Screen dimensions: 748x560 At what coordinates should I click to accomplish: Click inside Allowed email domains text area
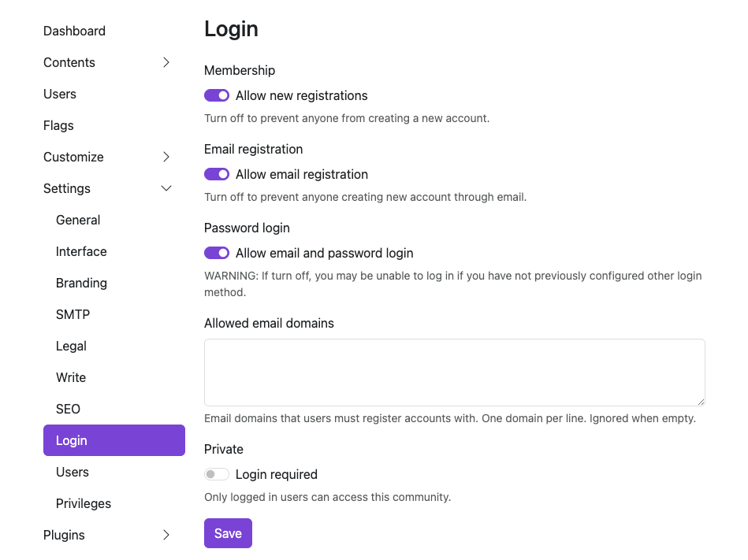pyautogui.click(x=454, y=373)
